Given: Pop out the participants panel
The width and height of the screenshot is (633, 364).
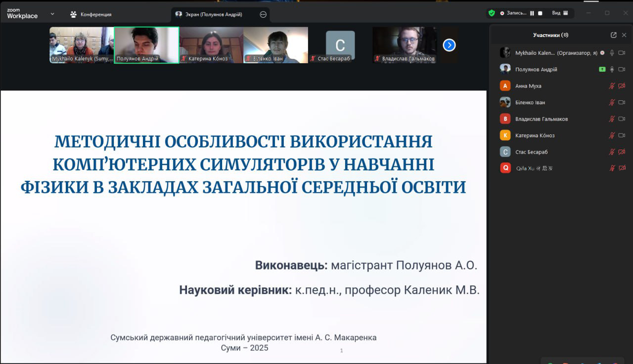Looking at the screenshot, I should coord(614,35).
